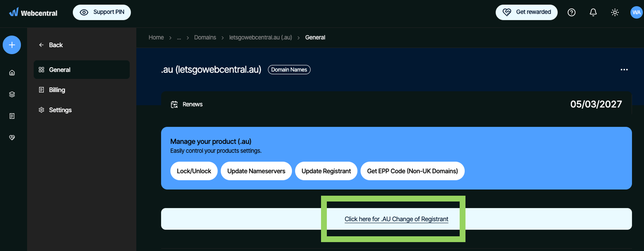Open the WA account avatar

coord(636,12)
